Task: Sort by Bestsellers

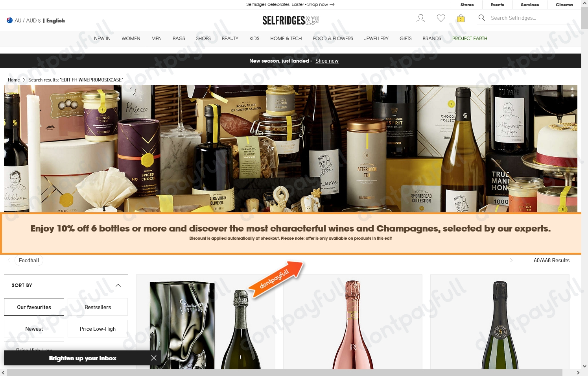Action: pos(98,307)
